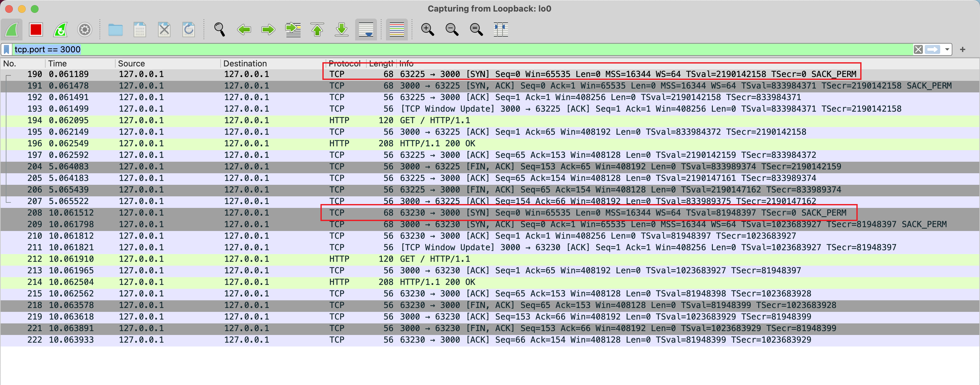Reset zoom to normal size
Image resolution: width=980 pixels, height=385 pixels.
click(476, 29)
